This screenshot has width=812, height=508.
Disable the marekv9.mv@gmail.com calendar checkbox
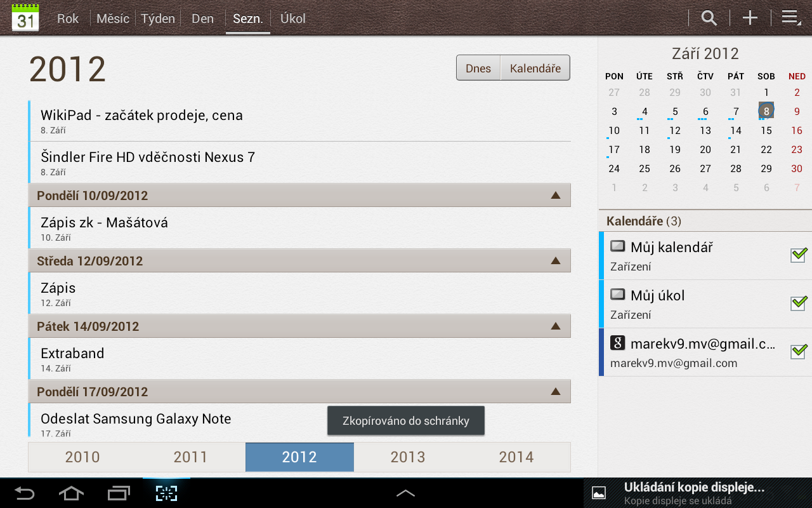click(x=798, y=352)
